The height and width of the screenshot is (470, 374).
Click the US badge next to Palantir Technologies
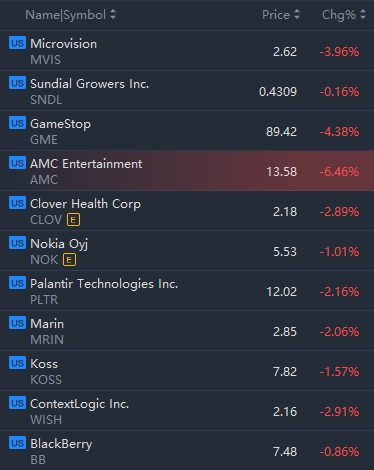pos(17,283)
